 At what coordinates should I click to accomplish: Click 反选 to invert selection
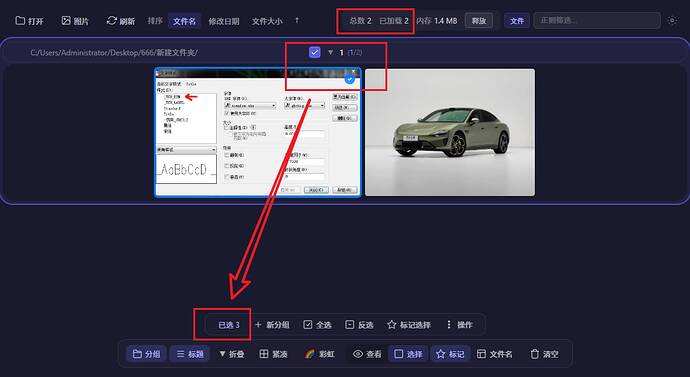pos(360,325)
